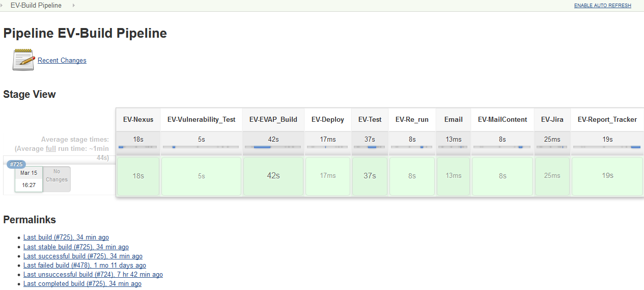Select the EV-EVAP_Build 42s stage cell

click(273, 176)
